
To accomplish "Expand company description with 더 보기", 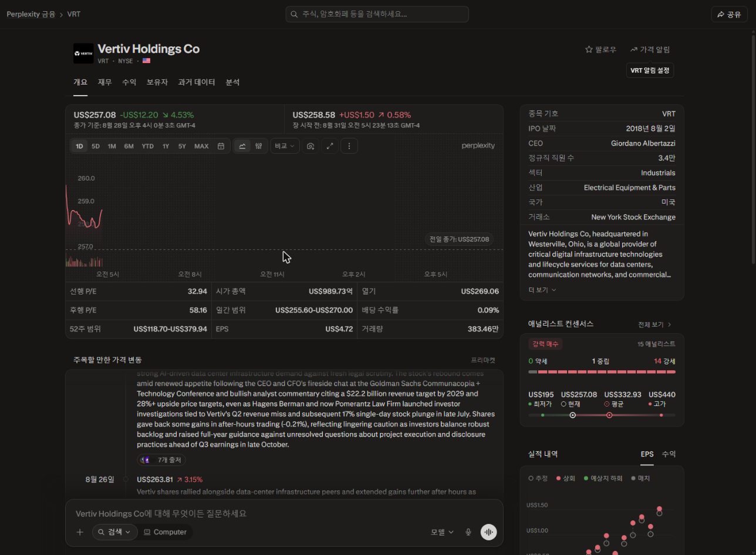I will point(542,290).
